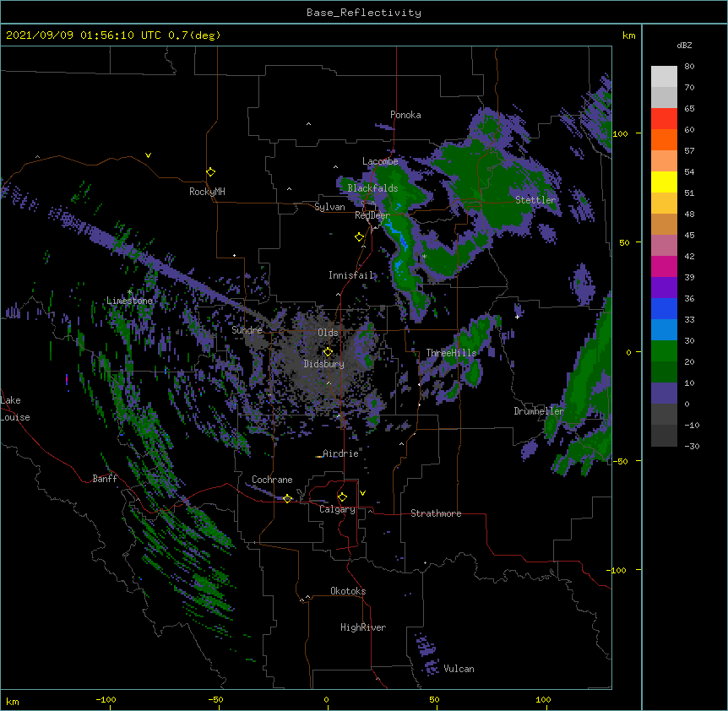Click the purple echo cluster near Vulcan

click(x=426, y=654)
